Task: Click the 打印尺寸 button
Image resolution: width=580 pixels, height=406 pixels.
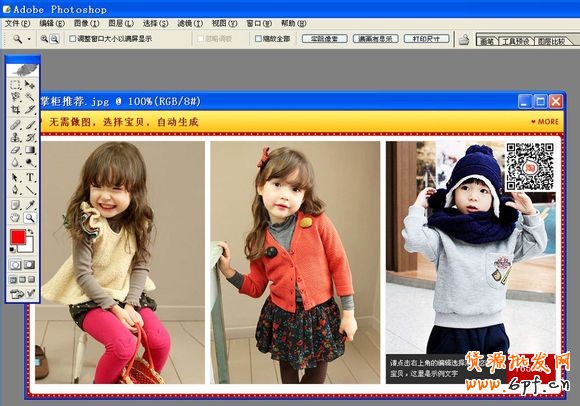Action: pyautogui.click(x=426, y=38)
